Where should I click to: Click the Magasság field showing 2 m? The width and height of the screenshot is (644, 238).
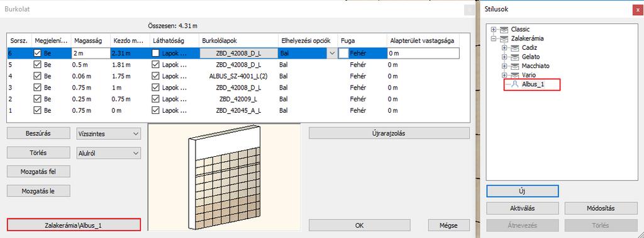[x=90, y=53]
